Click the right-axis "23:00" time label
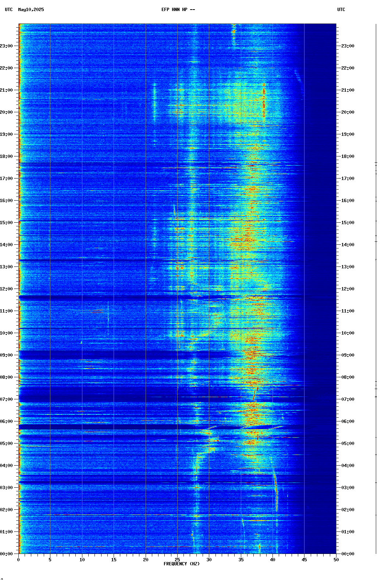Image resolution: width=392 pixels, height=583 pixels. click(x=348, y=46)
